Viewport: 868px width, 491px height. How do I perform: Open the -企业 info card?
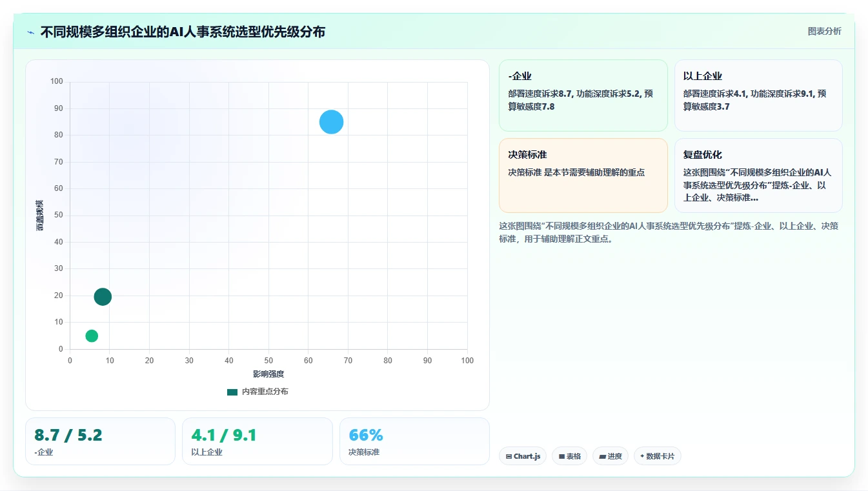point(583,95)
